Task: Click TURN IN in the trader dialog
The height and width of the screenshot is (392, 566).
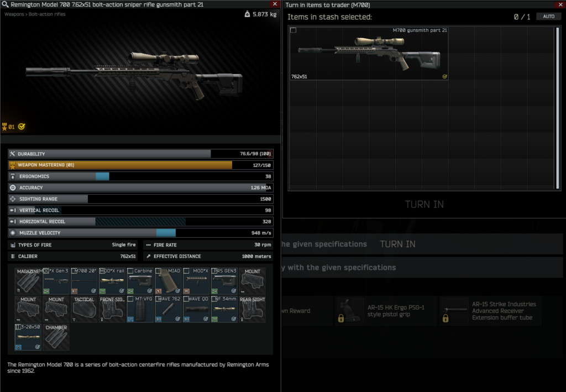Action: pyautogui.click(x=424, y=204)
